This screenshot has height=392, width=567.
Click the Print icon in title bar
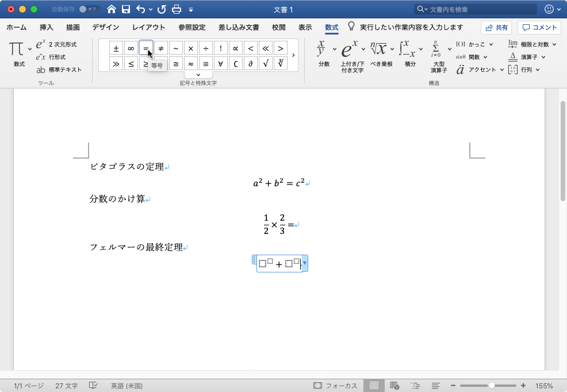pos(177,9)
